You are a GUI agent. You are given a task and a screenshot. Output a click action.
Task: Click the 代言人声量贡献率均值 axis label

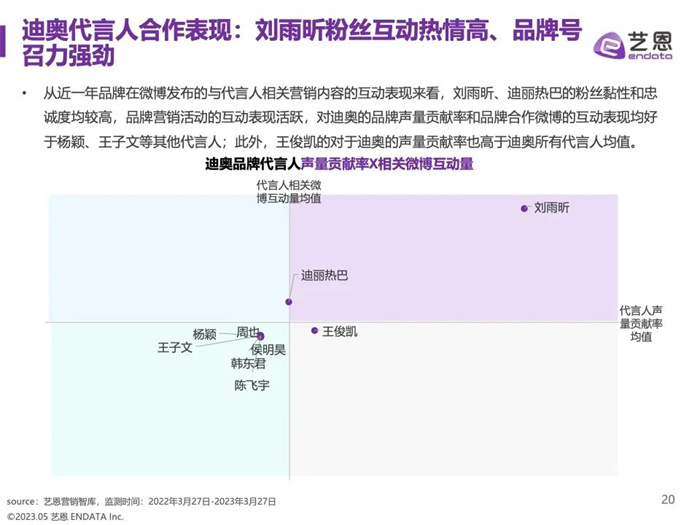[x=641, y=323]
